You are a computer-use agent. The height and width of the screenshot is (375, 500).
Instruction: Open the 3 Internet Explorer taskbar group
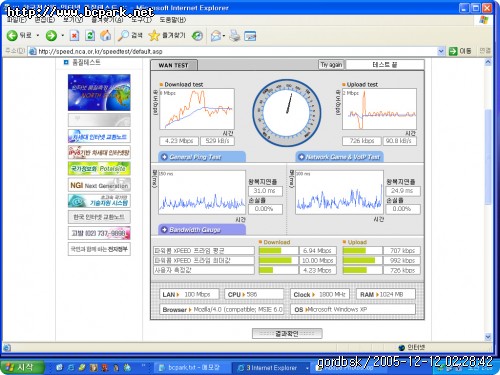pos(271,368)
